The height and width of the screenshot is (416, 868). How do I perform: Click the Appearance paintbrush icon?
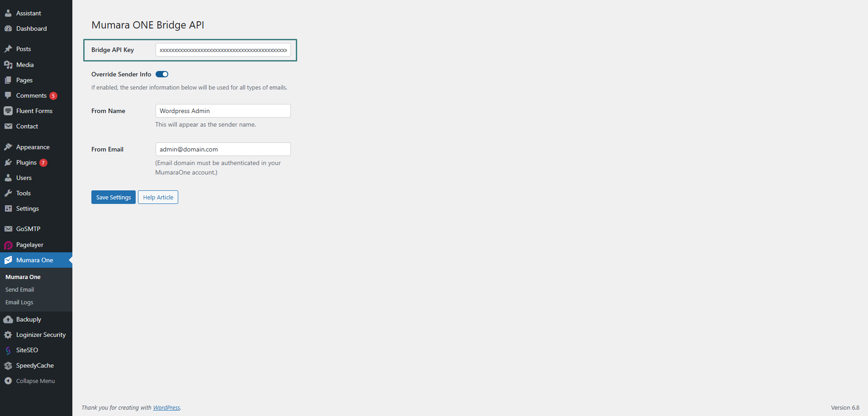[x=8, y=147]
